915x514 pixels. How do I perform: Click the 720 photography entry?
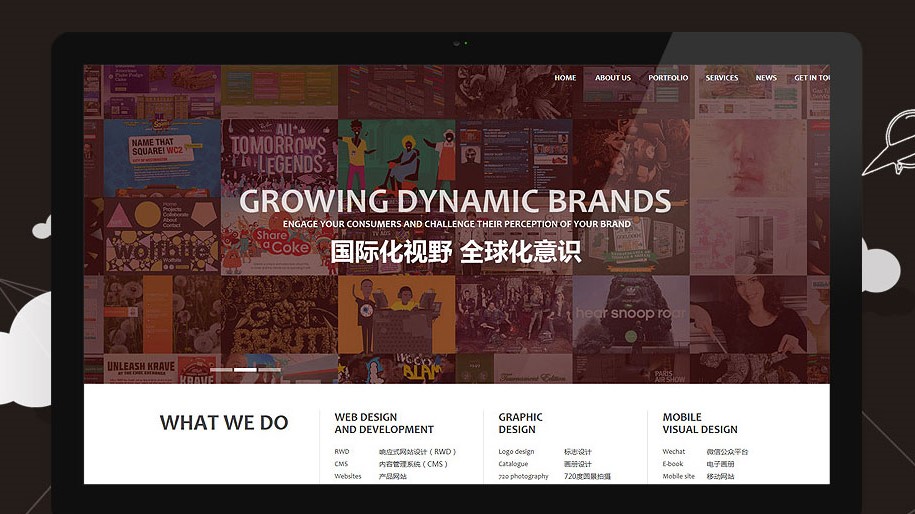(x=523, y=476)
